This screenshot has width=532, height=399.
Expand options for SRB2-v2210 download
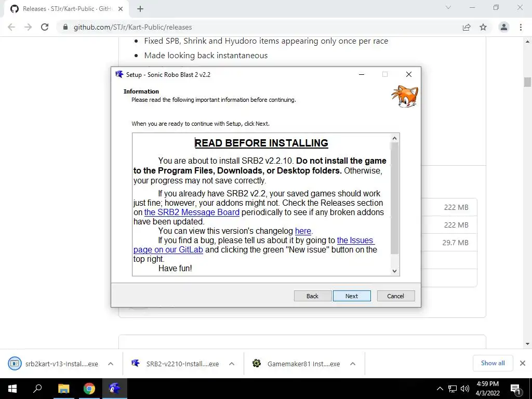(232, 364)
